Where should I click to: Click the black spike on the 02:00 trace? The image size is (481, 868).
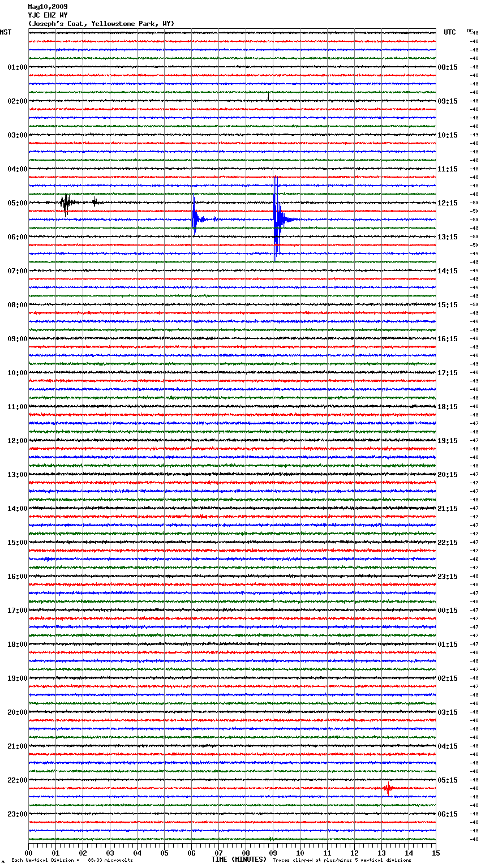[x=268, y=97]
